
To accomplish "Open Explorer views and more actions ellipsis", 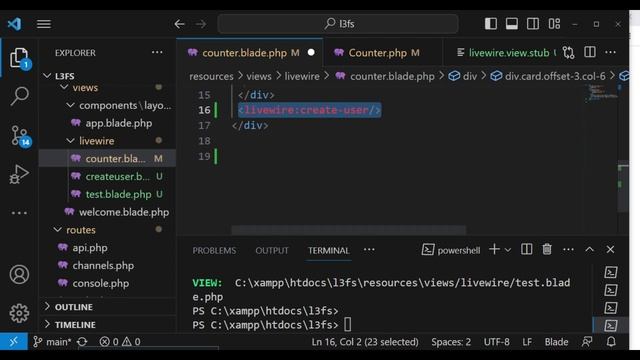I will click(157, 53).
